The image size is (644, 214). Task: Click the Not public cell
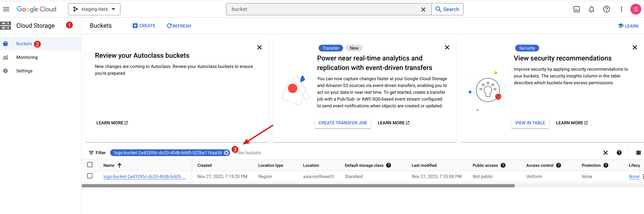pos(482,176)
